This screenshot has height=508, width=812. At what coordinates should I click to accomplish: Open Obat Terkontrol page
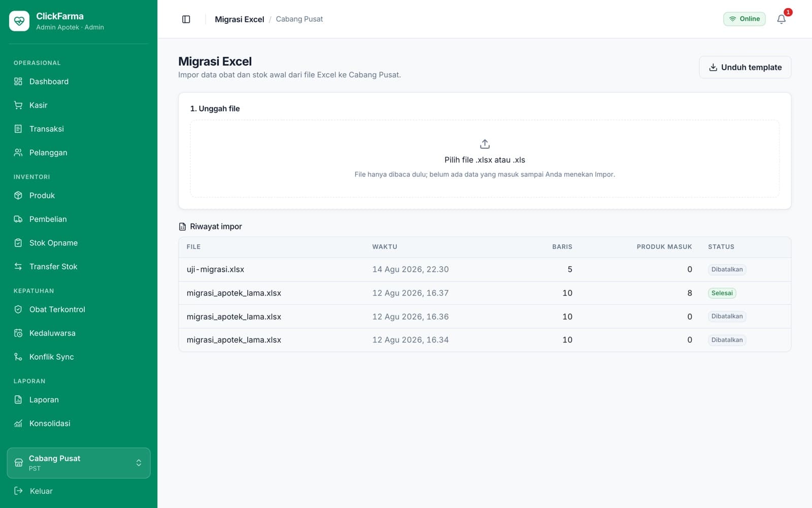79,309
